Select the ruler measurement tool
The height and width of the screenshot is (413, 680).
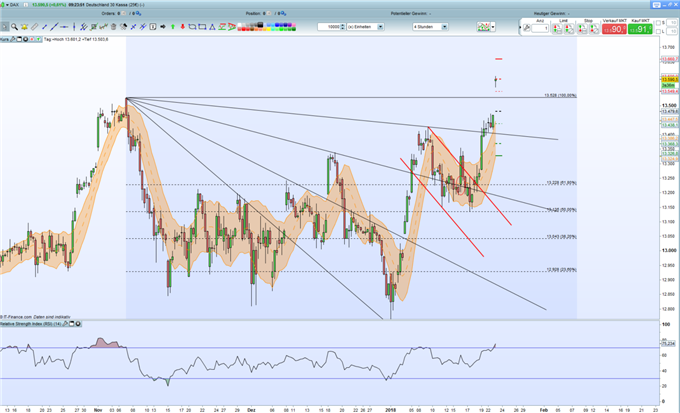point(34,26)
